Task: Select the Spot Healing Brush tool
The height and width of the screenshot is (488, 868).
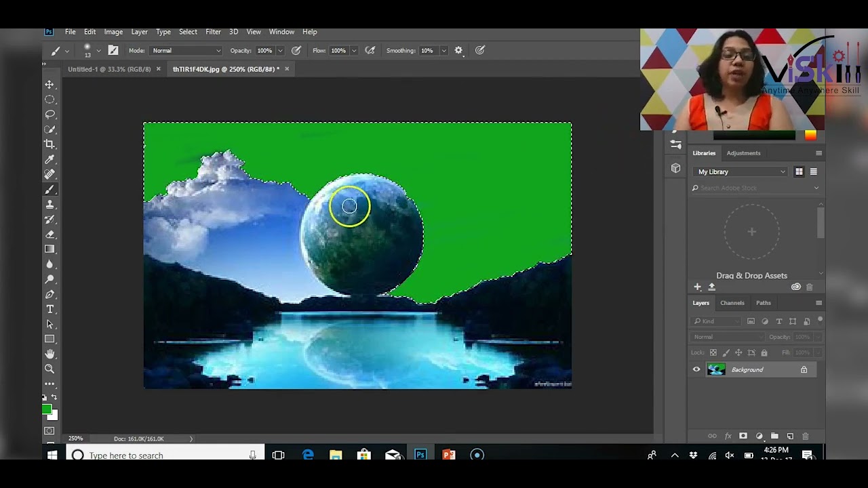Action: click(x=50, y=174)
